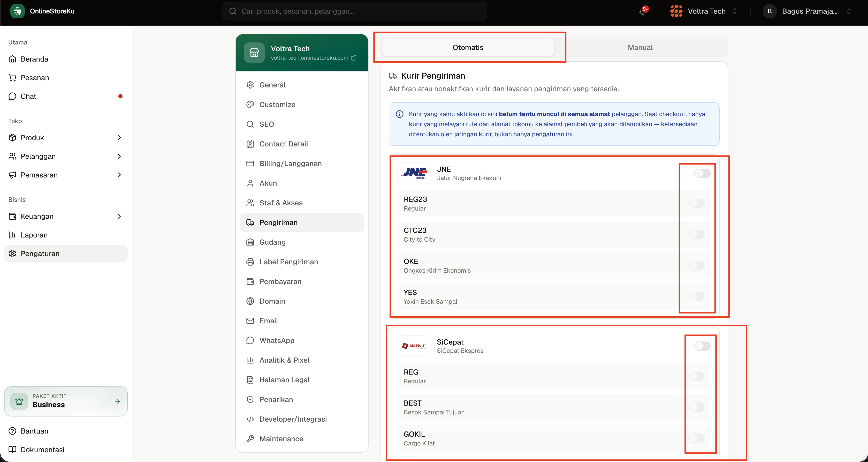Screen dimensions: 868x462
Task: Expand the Produk menu chevron
Action: point(119,138)
